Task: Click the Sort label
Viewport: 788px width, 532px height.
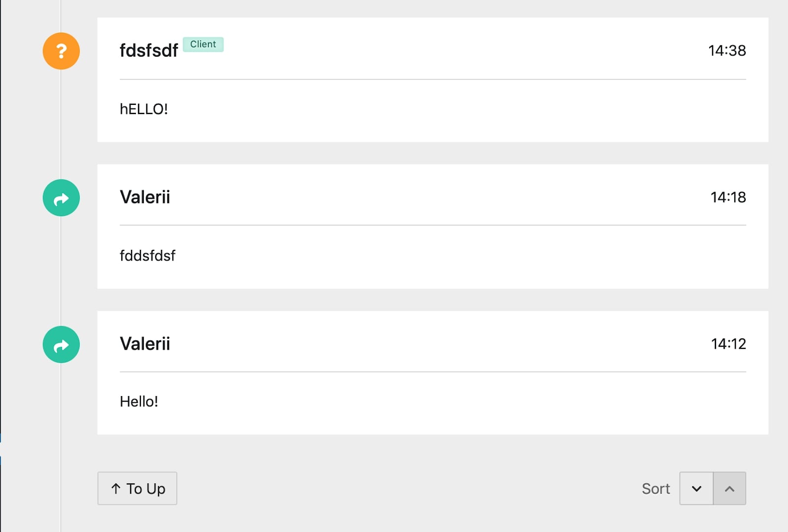Action: click(x=656, y=489)
